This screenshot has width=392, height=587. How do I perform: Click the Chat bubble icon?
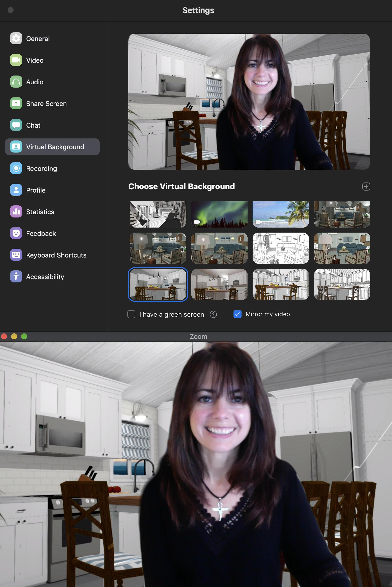point(16,125)
